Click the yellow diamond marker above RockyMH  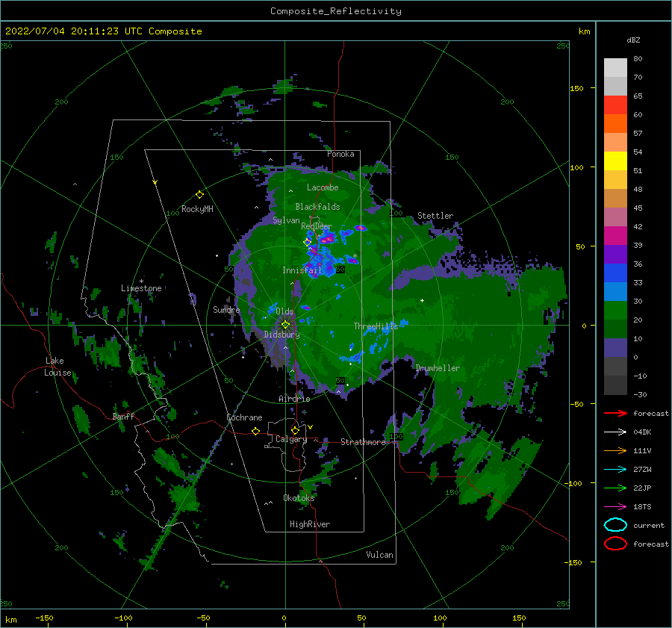[199, 195]
